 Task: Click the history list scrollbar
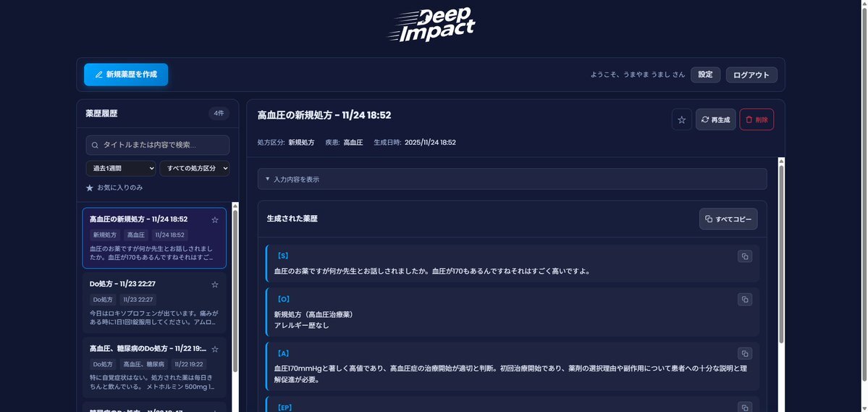pos(235,291)
